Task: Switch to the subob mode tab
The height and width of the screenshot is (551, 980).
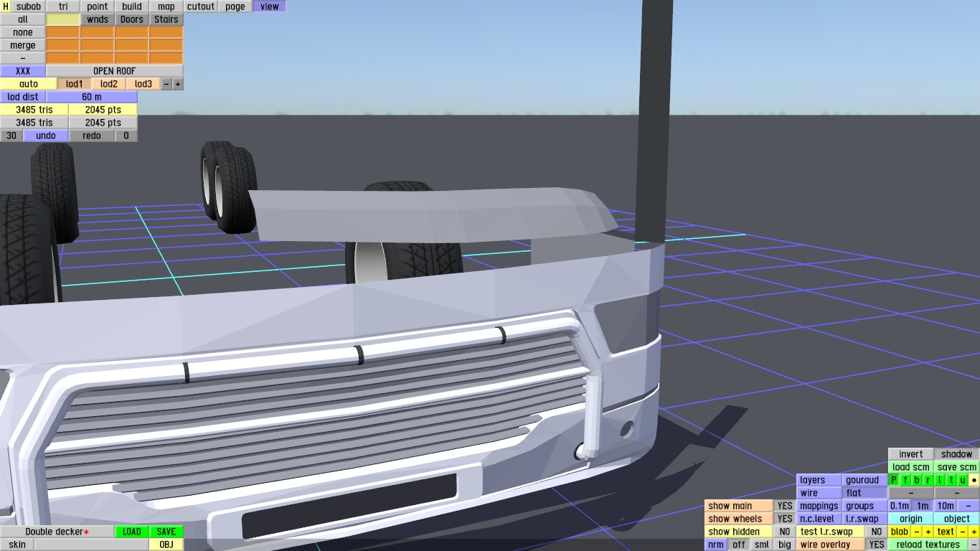Action: pyautogui.click(x=29, y=6)
